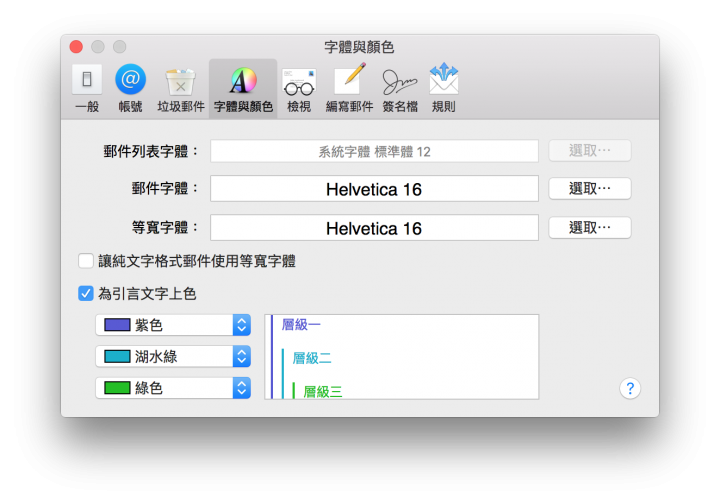Image resolution: width=720 pixels, height=504 pixels.
Task: Open the 規則 rules pane
Action: point(444,89)
